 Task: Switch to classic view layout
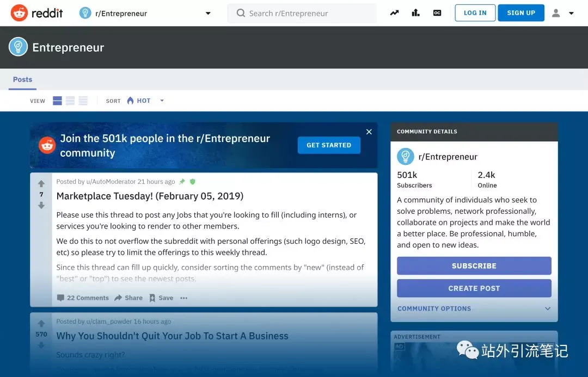[x=70, y=101]
